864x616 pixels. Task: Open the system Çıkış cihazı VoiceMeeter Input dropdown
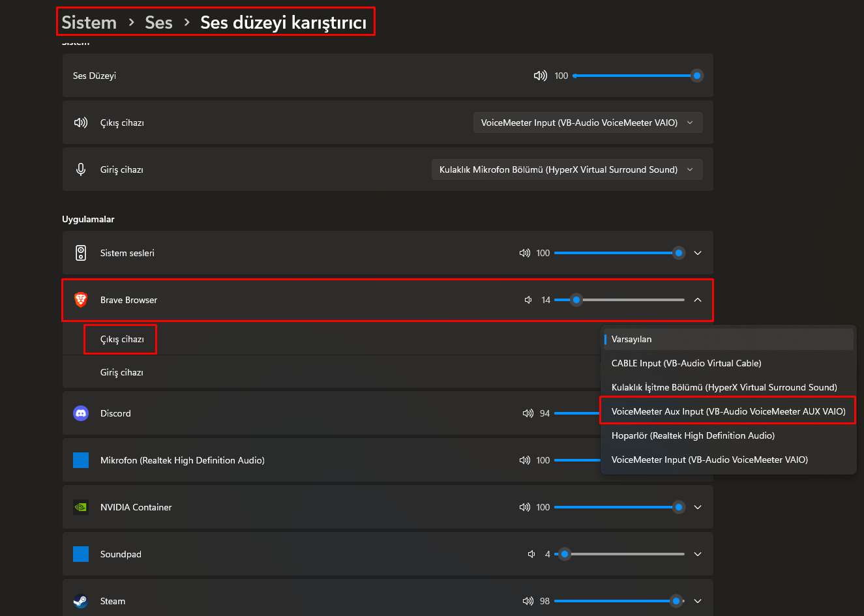pos(588,123)
